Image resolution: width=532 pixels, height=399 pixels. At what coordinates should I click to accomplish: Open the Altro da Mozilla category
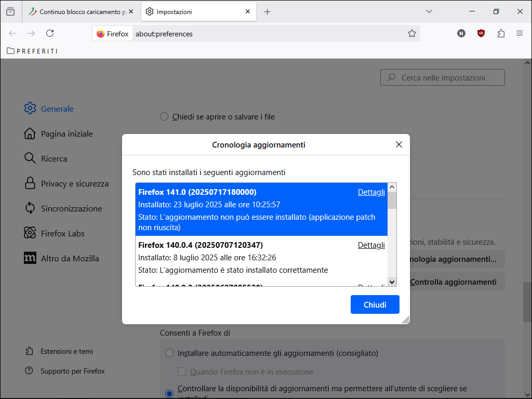(x=62, y=258)
